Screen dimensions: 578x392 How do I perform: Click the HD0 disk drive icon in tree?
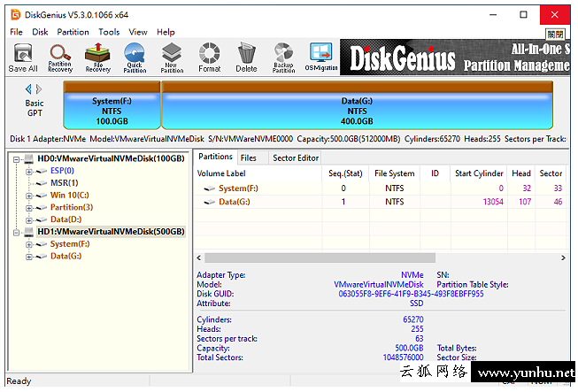(x=28, y=158)
